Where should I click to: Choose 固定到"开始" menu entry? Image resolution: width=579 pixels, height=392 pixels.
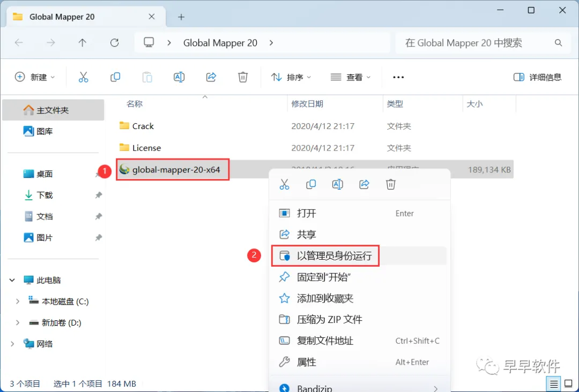click(x=360, y=277)
